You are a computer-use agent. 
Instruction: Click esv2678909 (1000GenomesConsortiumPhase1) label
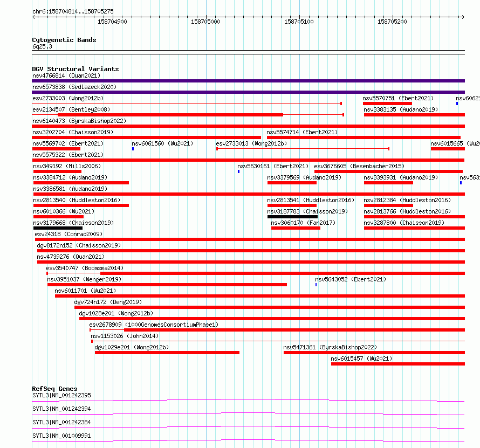click(x=154, y=325)
